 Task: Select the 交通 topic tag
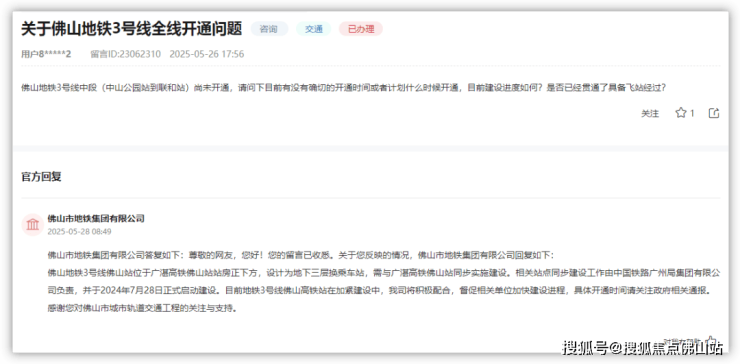point(314,29)
